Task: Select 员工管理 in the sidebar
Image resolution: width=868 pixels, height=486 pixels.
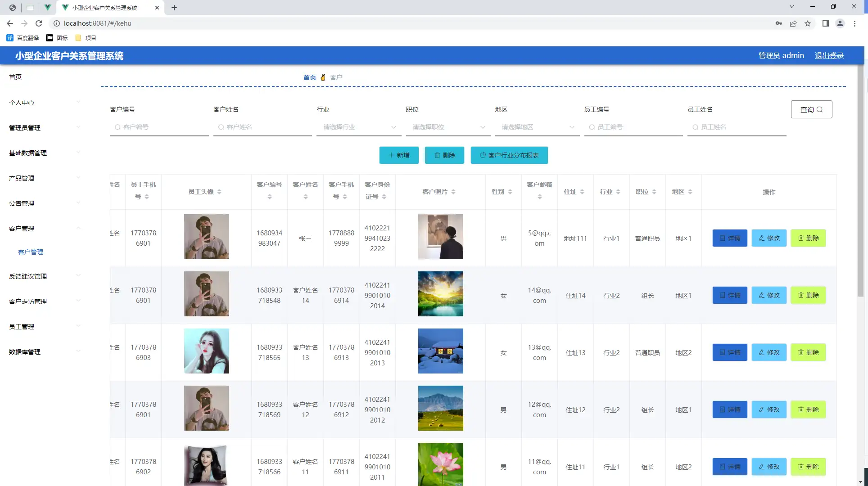Action: pyautogui.click(x=23, y=327)
